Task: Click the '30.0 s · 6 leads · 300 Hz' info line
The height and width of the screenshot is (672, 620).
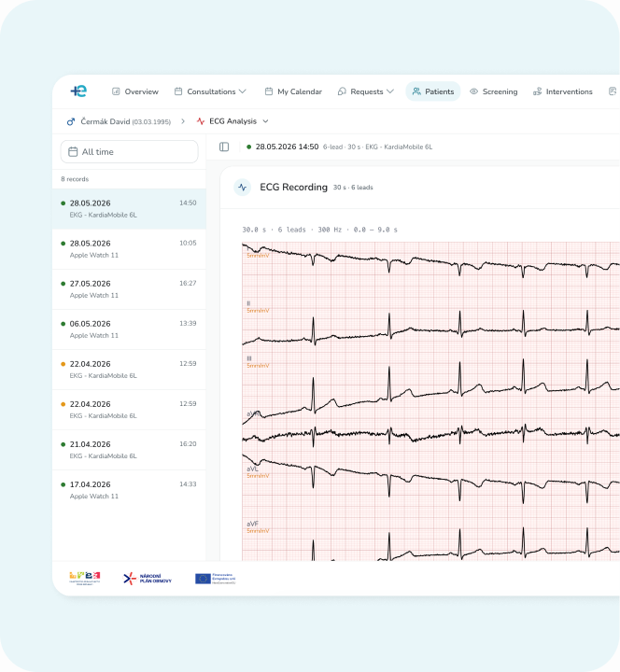Action: 319,230
